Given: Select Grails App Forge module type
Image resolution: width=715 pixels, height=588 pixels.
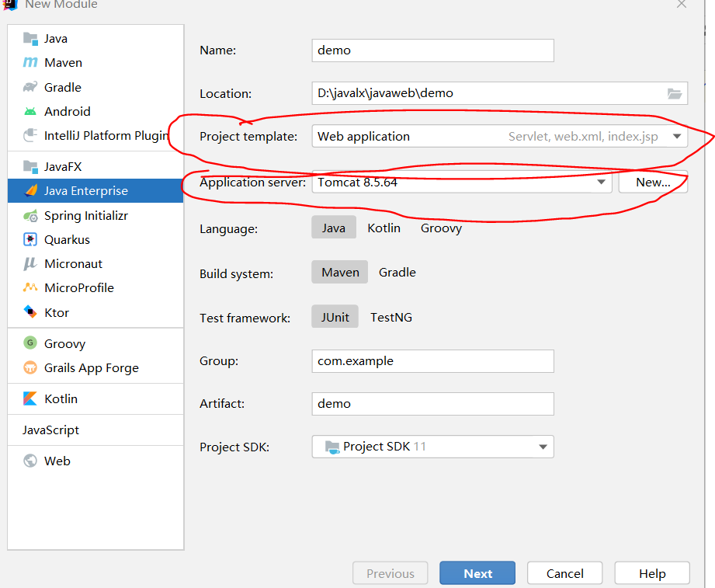Looking at the screenshot, I should point(95,367).
